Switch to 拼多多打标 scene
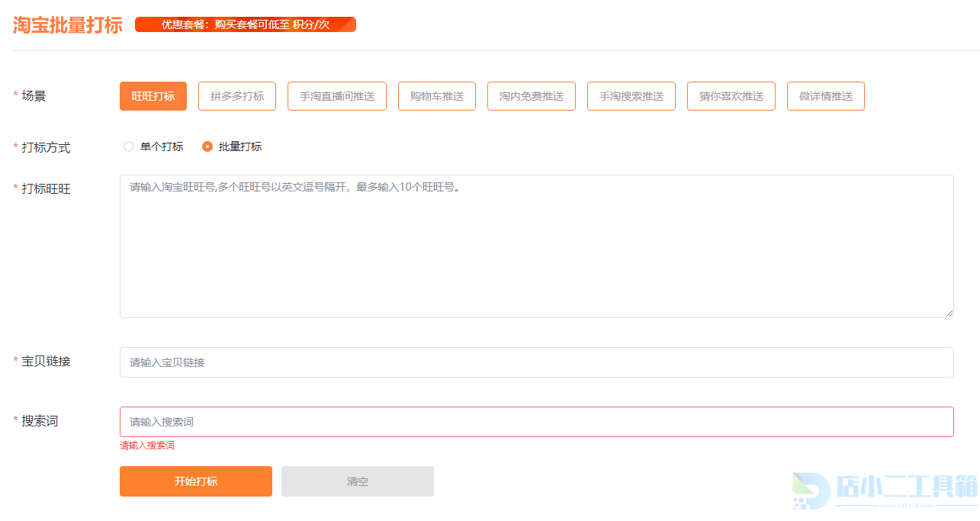This screenshot has height=521, width=980. pyautogui.click(x=237, y=96)
